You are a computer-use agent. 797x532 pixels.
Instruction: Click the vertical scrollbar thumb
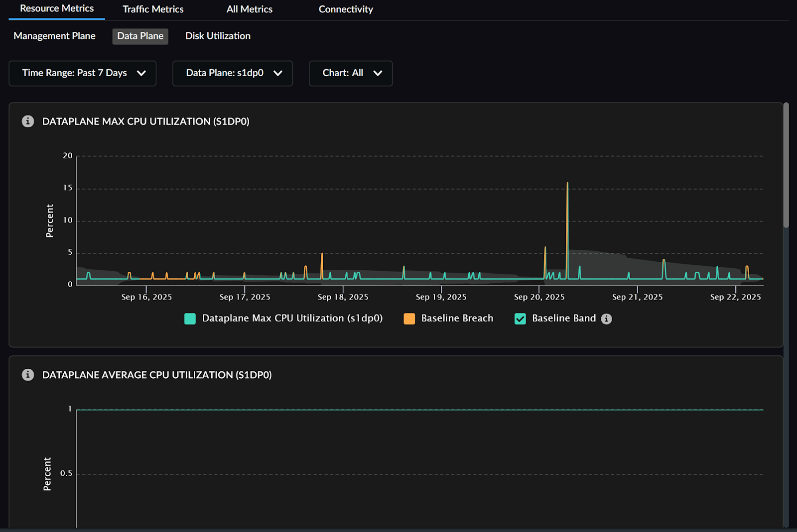tap(786, 164)
